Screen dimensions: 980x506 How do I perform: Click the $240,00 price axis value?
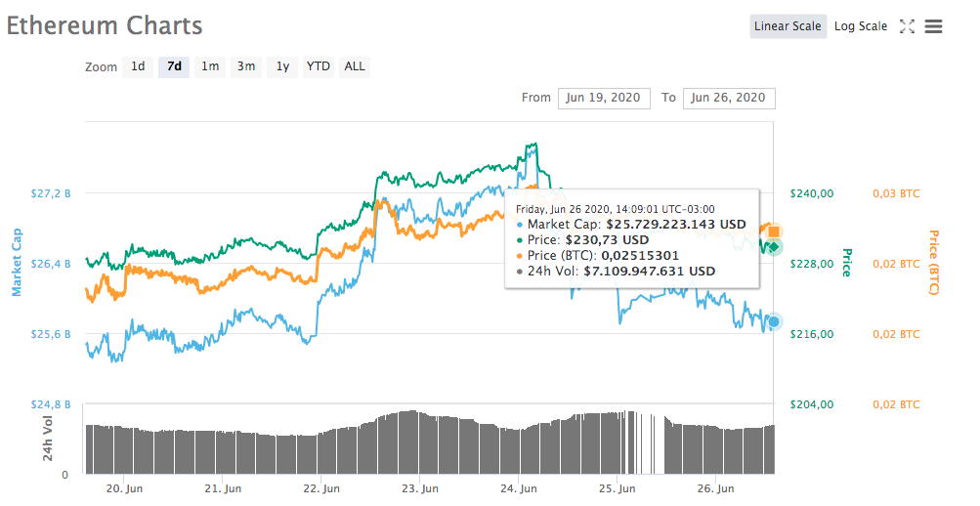pos(812,193)
